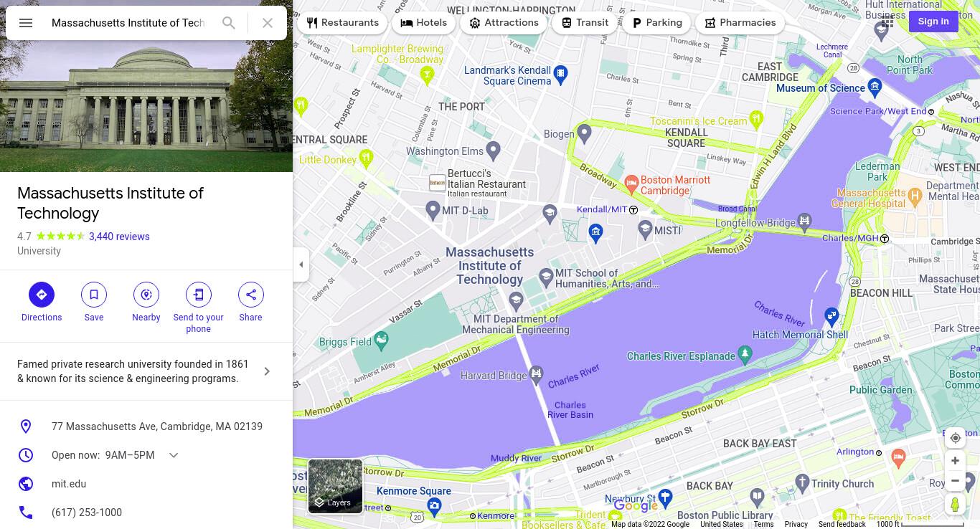This screenshot has height=529, width=980.
Task: Filter map by Attractions
Action: click(x=504, y=23)
